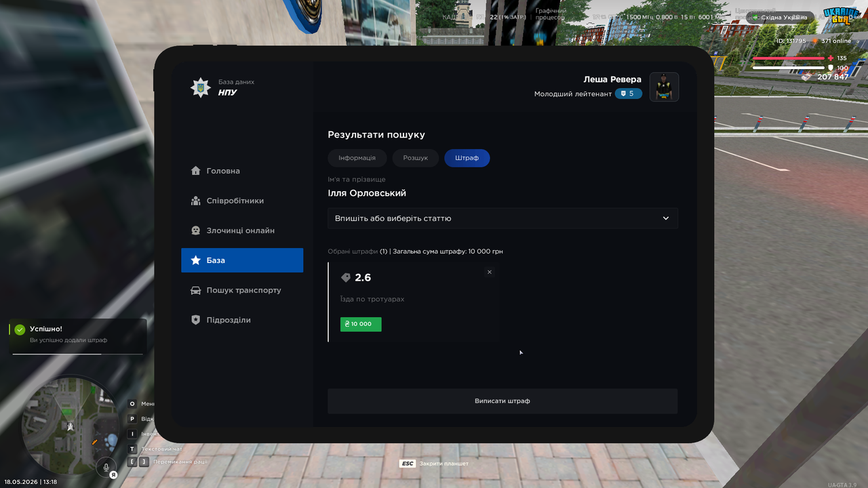
Task: Click the ESC key hint
Action: click(407, 464)
